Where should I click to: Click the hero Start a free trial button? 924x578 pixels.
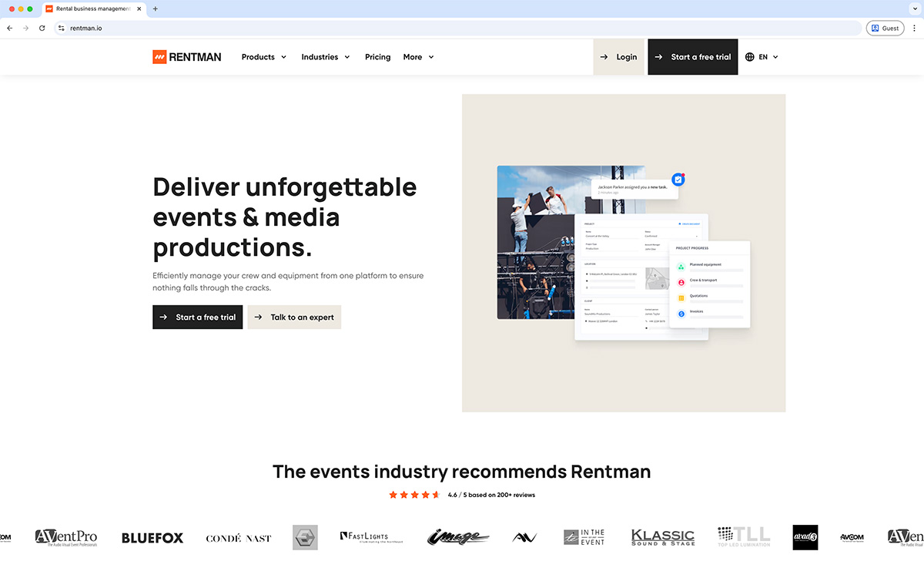pyautogui.click(x=198, y=318)
